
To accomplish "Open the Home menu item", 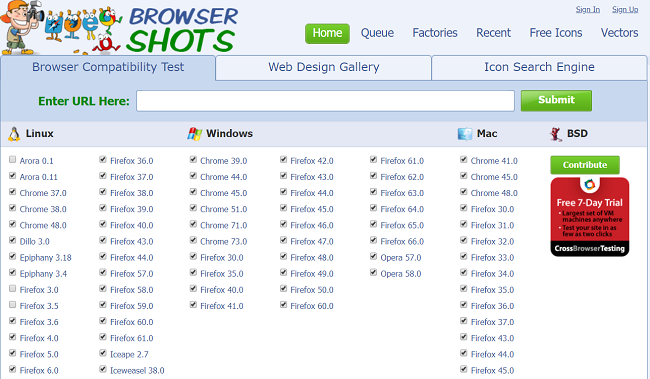I will click(x=327, y=33).
